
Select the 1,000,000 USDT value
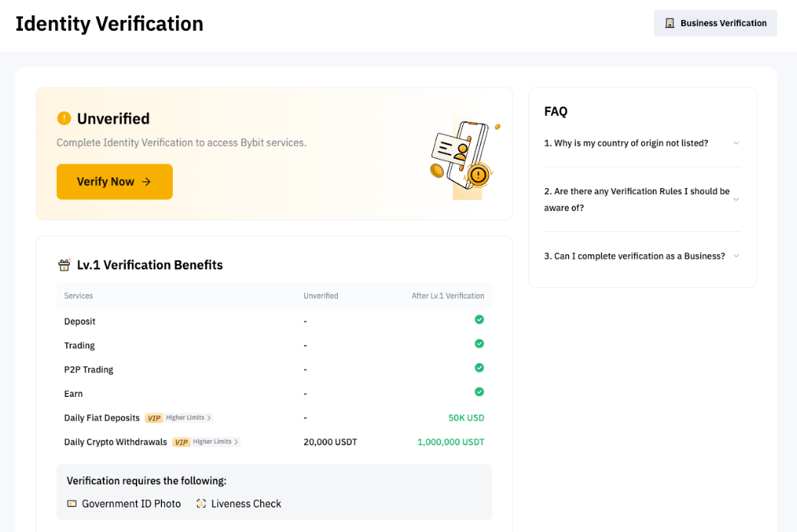coord(451,442)
